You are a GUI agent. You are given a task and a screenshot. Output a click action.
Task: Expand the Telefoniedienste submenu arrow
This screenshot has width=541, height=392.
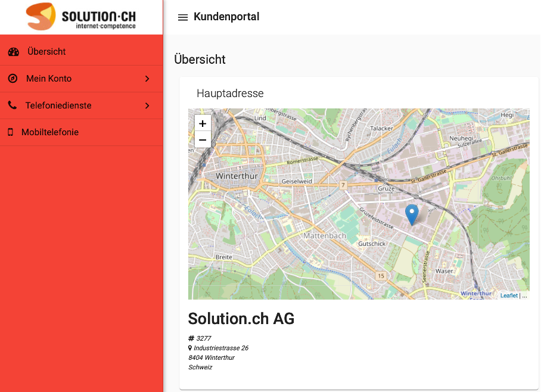(x=147, y=105)
